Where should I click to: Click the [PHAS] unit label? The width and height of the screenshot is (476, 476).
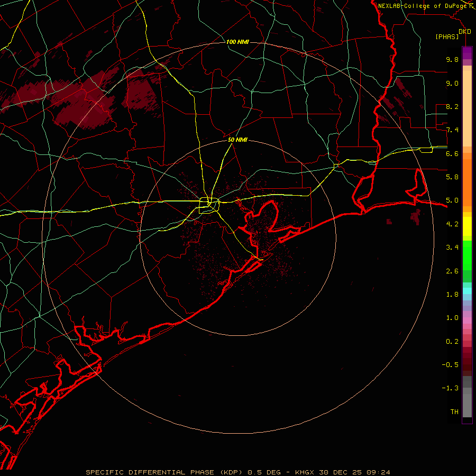point(447,37)
